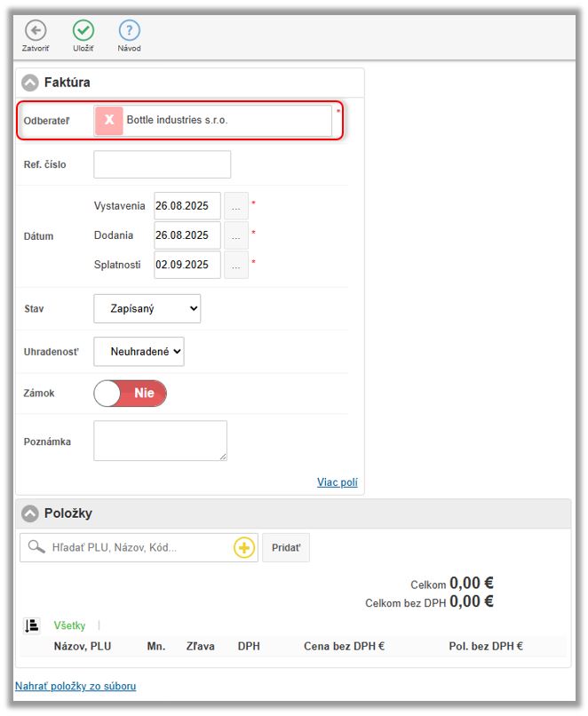Click the Uložiť checkmark icon

pos(83,29)
